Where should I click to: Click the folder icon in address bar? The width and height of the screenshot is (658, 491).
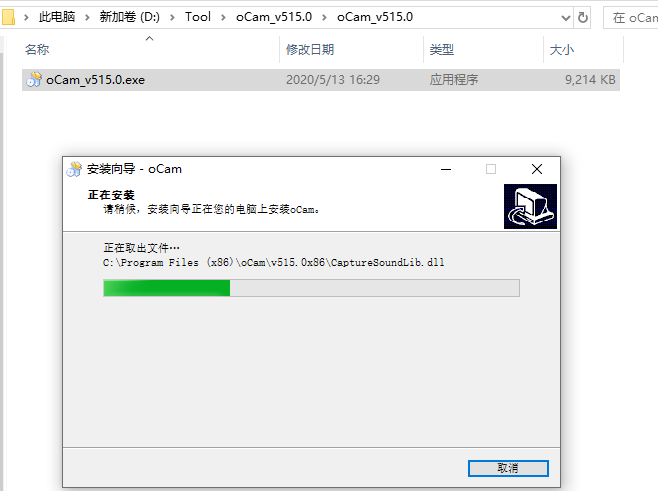pyautogui.click(x=8, y=17)
